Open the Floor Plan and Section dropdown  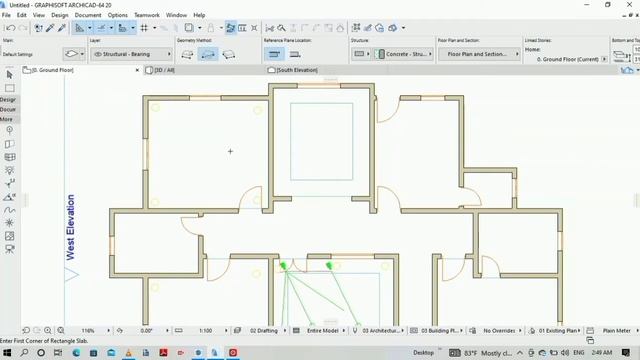(479, 54)
